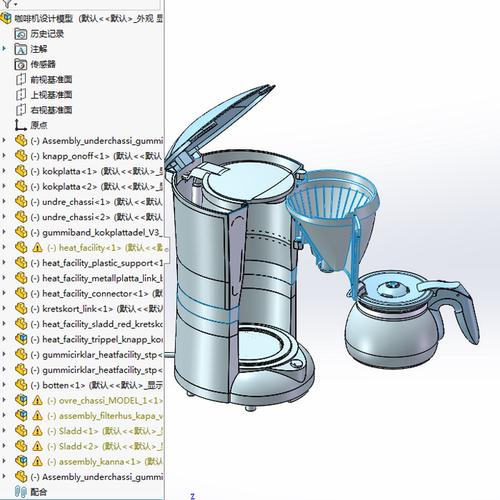
Task: Select second gummicirklar_heatfacility_stp component text
Action: pyautogui.click(x=97, y=370)
